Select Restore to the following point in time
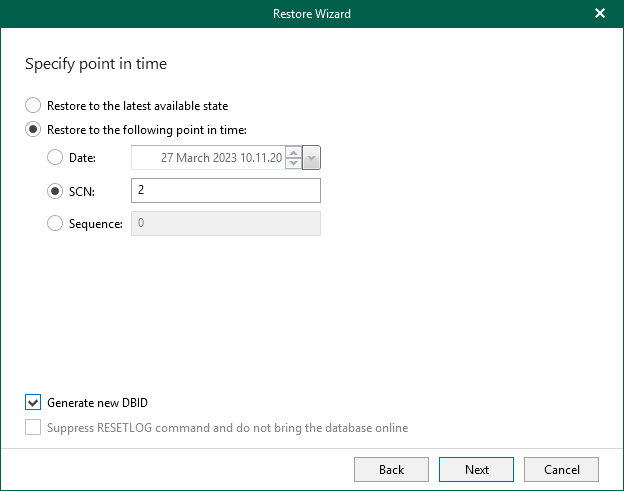This screenshot has height=491, width=624. pos(34,129)
